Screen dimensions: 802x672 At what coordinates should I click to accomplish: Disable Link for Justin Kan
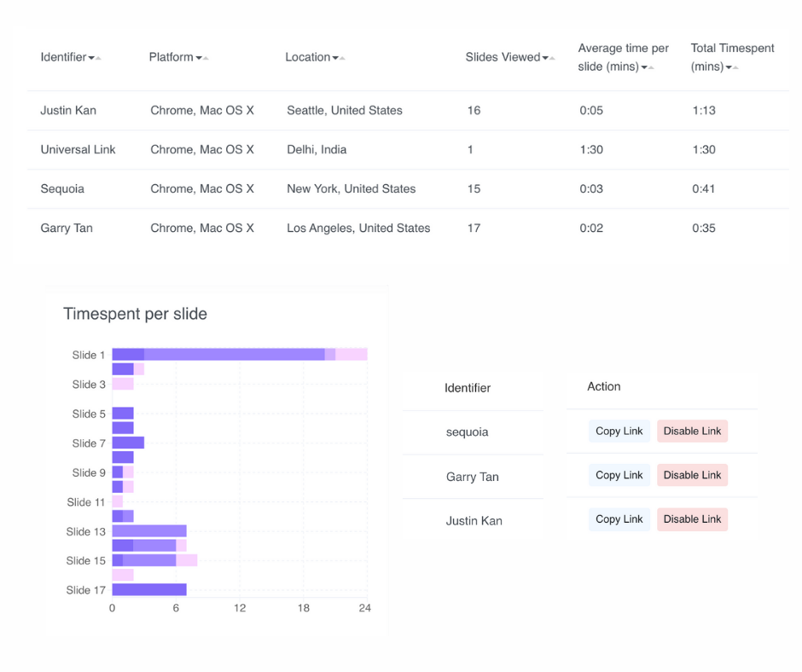coord(692,519)
